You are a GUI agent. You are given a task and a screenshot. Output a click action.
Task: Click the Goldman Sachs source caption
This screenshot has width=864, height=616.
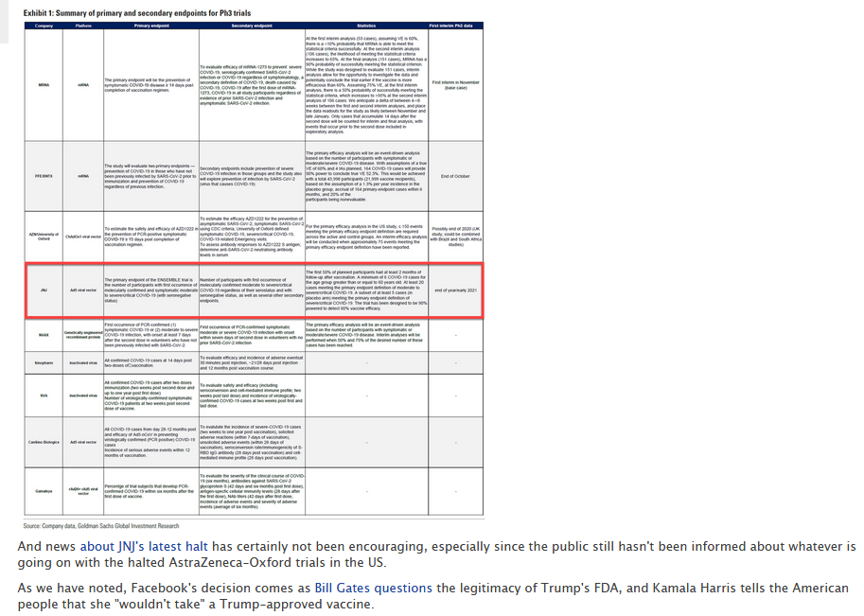[101, 526]
